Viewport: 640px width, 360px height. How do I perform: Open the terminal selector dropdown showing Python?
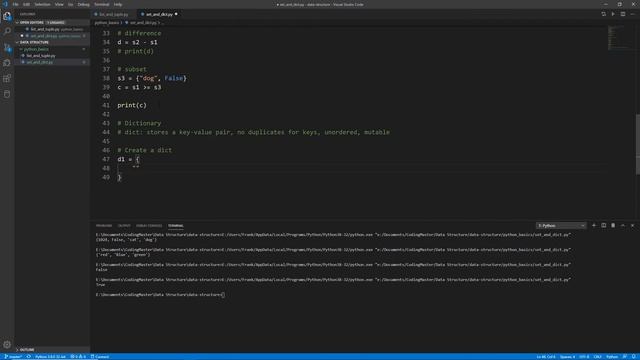click(x=561, y=226)
